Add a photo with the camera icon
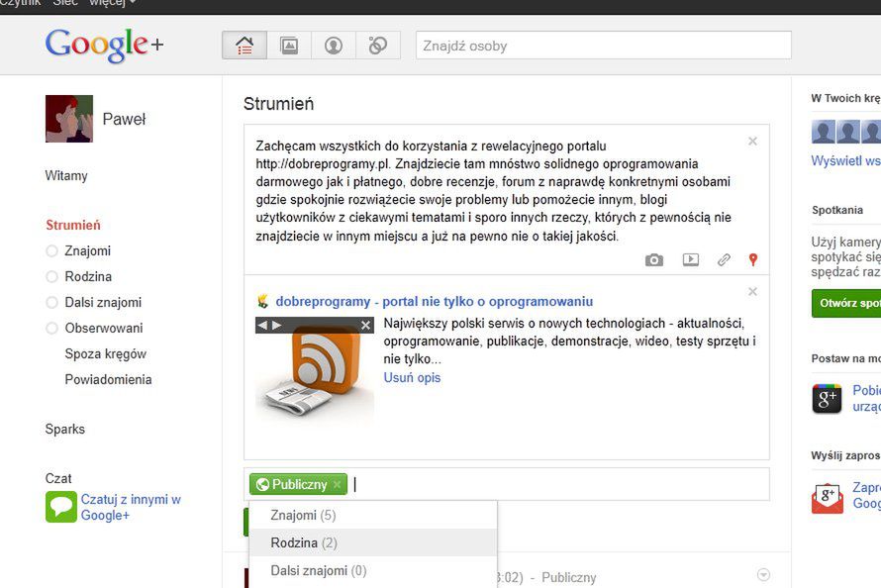This screenshot has height=588, width=881. pos(654,260)
